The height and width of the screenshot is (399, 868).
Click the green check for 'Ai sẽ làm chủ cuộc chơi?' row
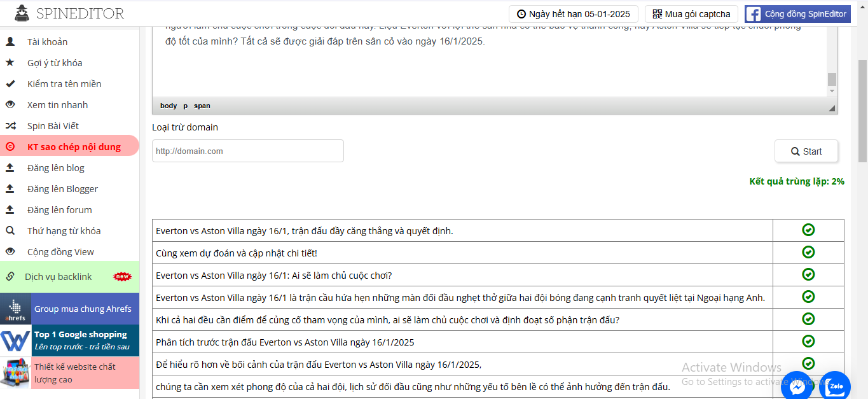pyautogui.click(x=808, y=274)
